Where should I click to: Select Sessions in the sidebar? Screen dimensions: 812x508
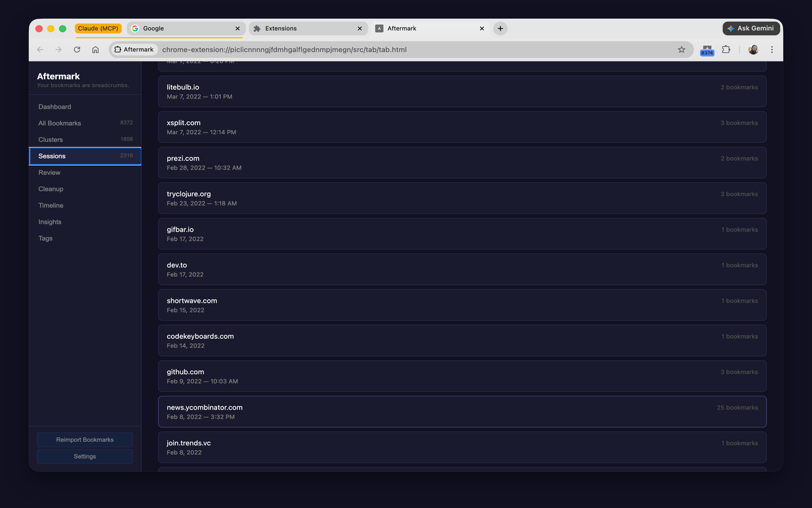(x=85, y=156)
